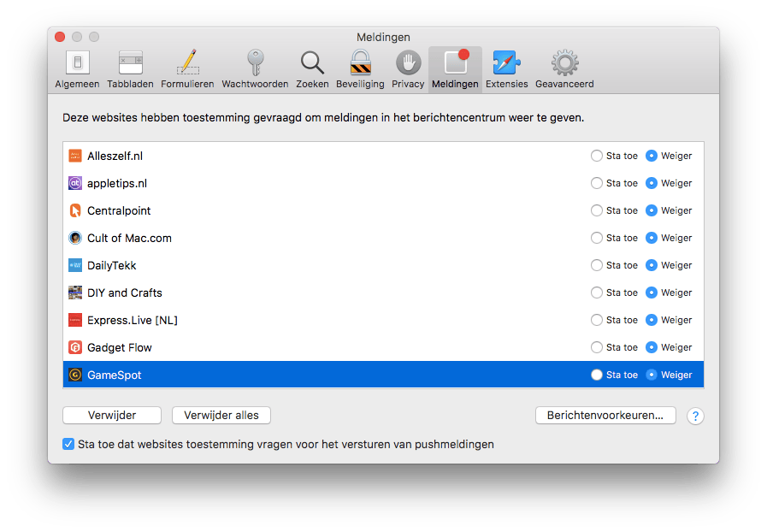Image resolution: width=767 pixels, height=532 pixels.
Task: Select Sta toe for Centralpoint
Action: pyautogui.click(x=596, y=210)
